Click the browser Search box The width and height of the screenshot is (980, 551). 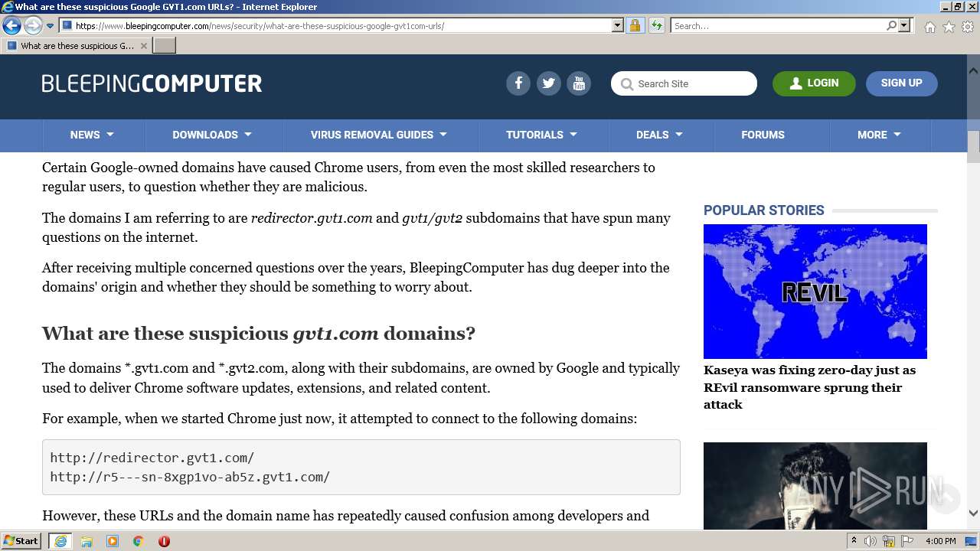pyautogui.click(x=778, y=25)
